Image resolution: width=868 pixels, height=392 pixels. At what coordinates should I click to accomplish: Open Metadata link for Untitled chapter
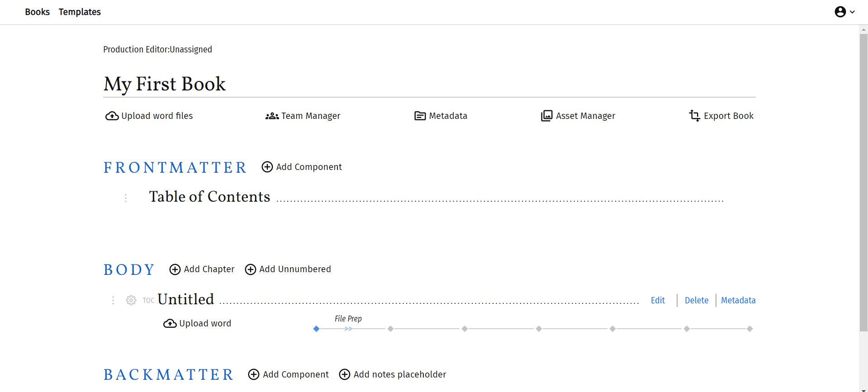pyautogui.click(x=738, y=301)
